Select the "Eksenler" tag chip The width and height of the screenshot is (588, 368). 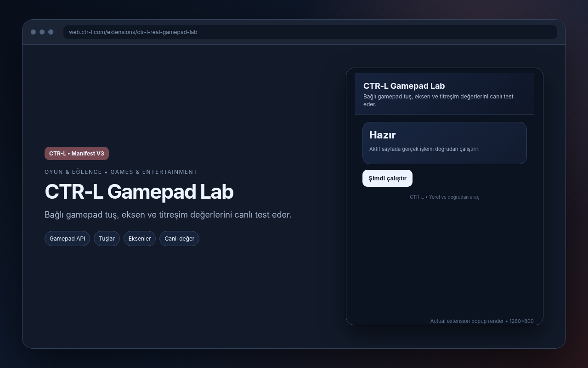[x=140, y=239]
